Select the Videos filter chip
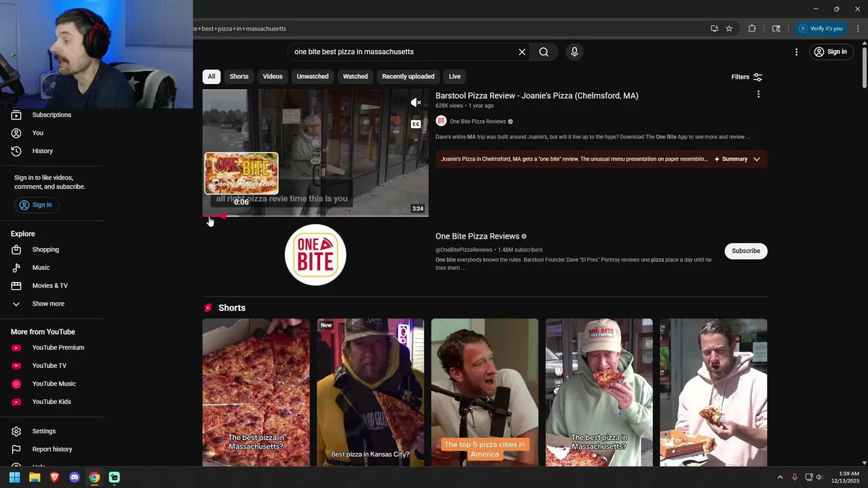Screen dimensions: 868x488 (x=273, y=77)
